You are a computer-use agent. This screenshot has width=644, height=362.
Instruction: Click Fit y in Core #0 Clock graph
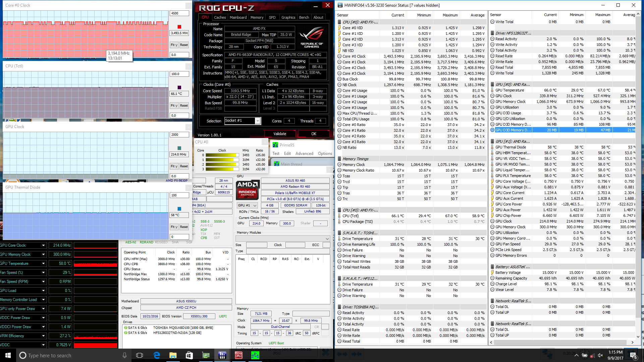(174, 45)
